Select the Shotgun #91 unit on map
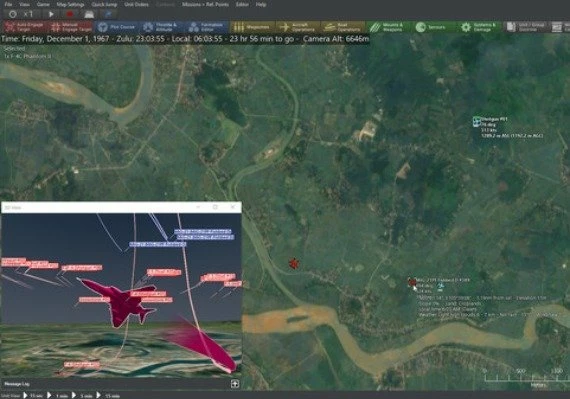 pyautogui.click(x=476, y=121)
